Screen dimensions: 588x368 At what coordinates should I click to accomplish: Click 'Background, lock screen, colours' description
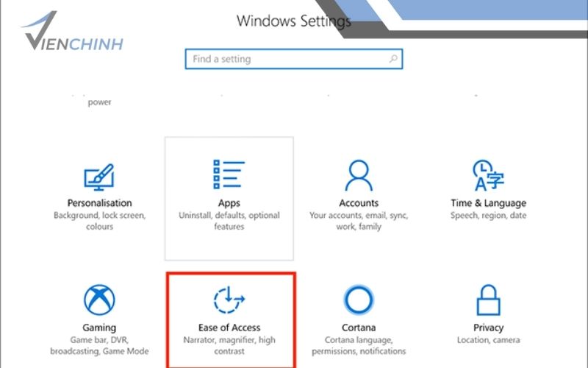(99, 221)
